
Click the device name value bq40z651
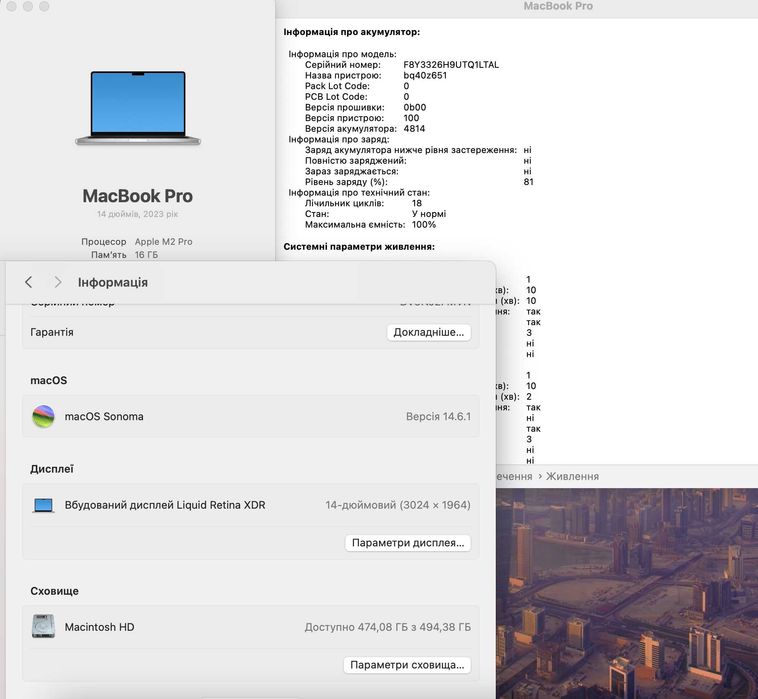[x=425, y=75]
